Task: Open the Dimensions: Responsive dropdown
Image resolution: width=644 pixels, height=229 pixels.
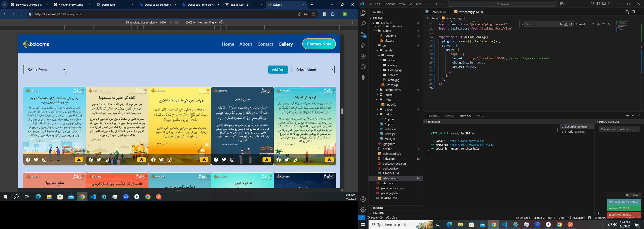Action: [x=142, y=23]
